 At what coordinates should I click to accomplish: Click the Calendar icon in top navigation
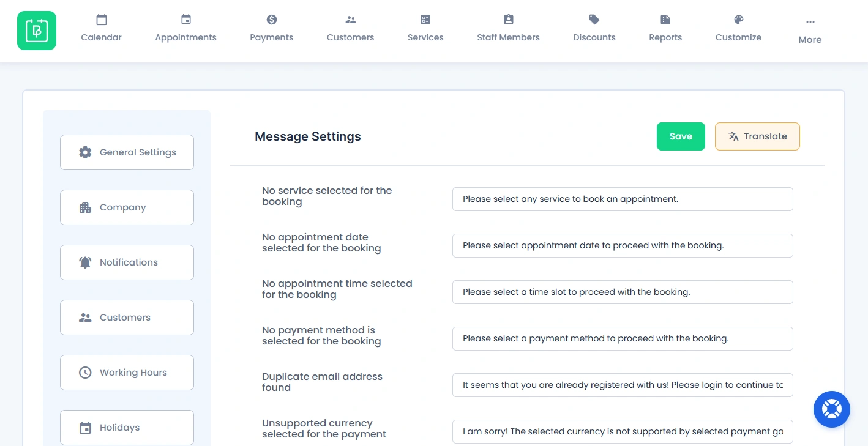coord(102,20)
